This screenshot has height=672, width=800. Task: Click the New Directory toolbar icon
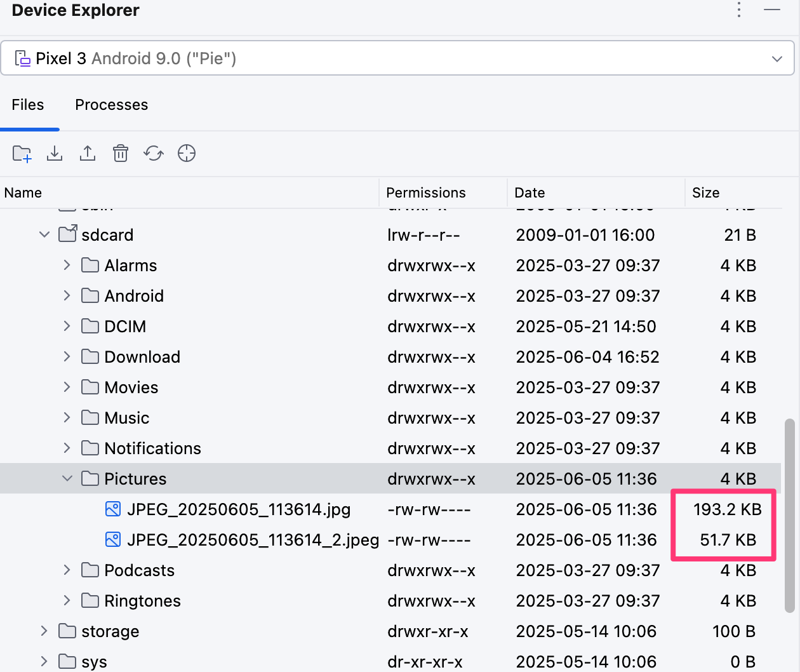click(22, 154)
